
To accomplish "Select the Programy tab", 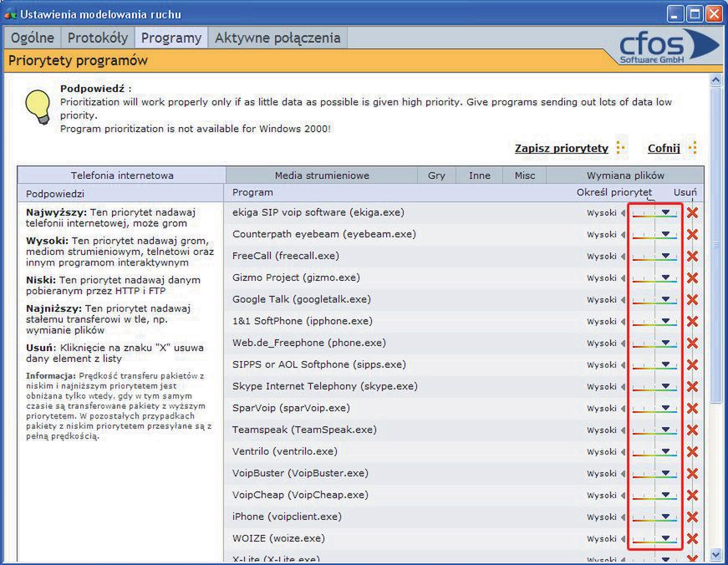I will [171, 38].
